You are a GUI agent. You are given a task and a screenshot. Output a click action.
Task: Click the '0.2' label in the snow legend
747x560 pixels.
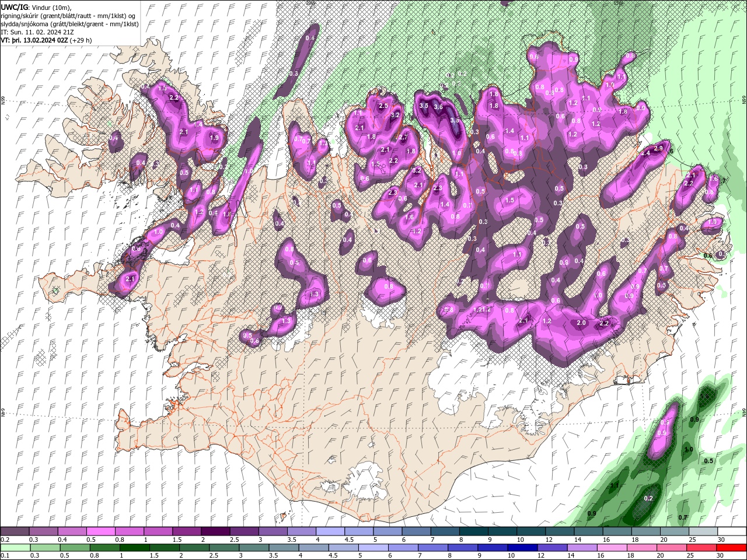[x=5, y=540]
